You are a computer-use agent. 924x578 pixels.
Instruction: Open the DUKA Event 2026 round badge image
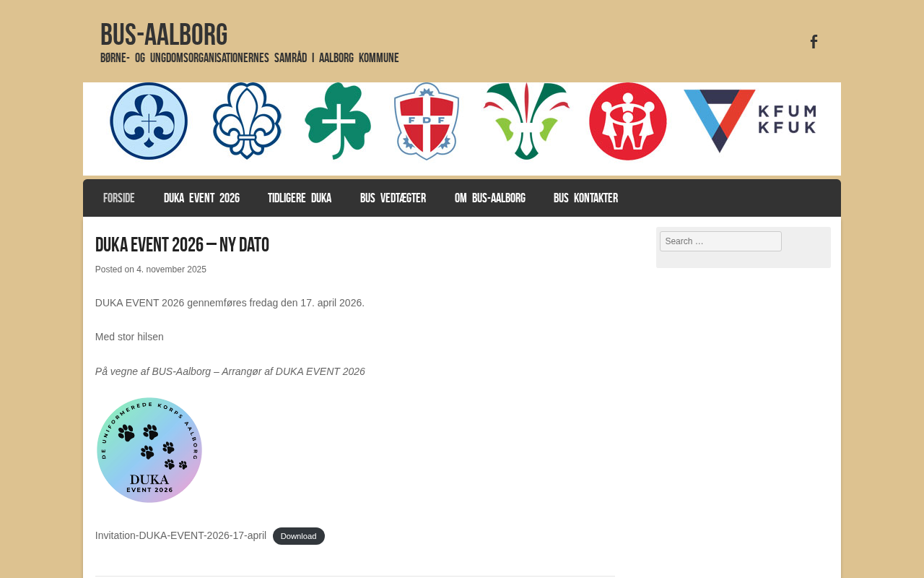149,450
